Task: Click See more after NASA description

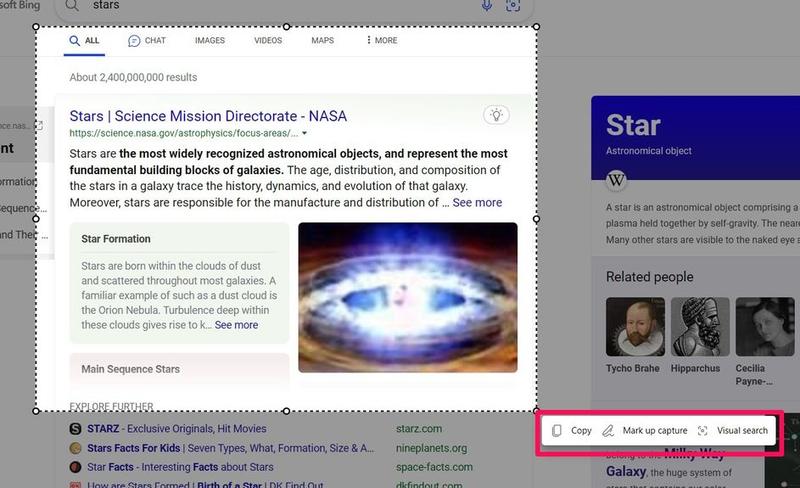Action: [x=477, y=203]
